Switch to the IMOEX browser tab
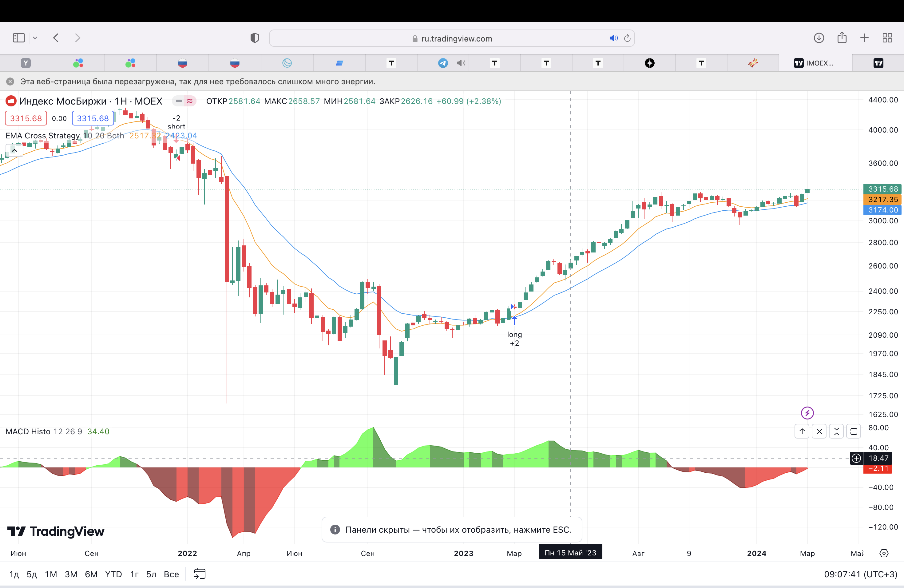The height and width of the screenshot is (588, 904). 815,63
